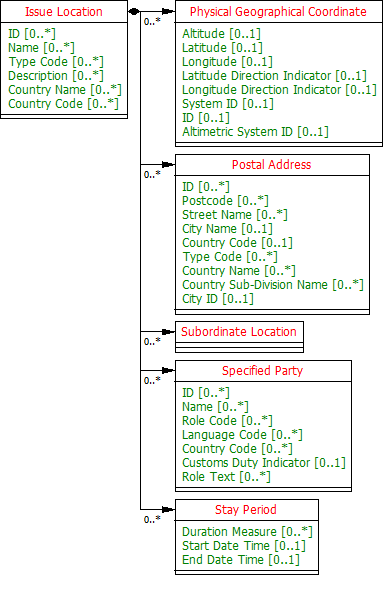Click the Issue Location class title
This screenshot has width=384, height=589.
64,12
